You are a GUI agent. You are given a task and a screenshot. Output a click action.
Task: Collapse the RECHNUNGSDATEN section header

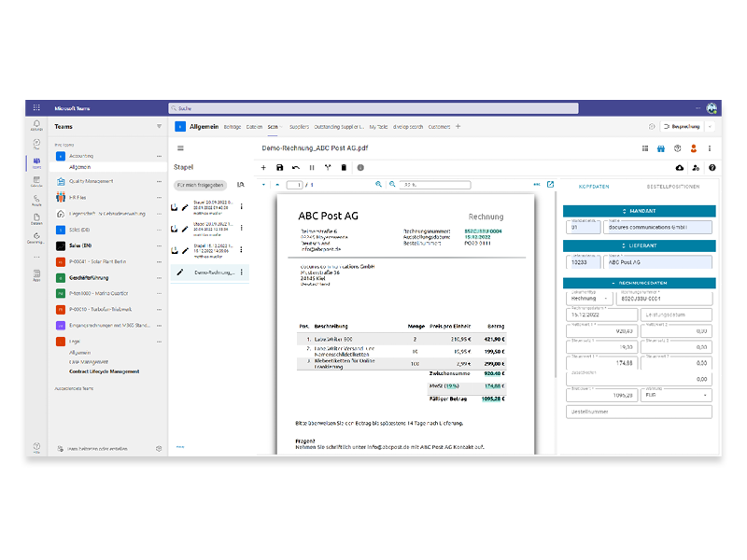point(640,283)
